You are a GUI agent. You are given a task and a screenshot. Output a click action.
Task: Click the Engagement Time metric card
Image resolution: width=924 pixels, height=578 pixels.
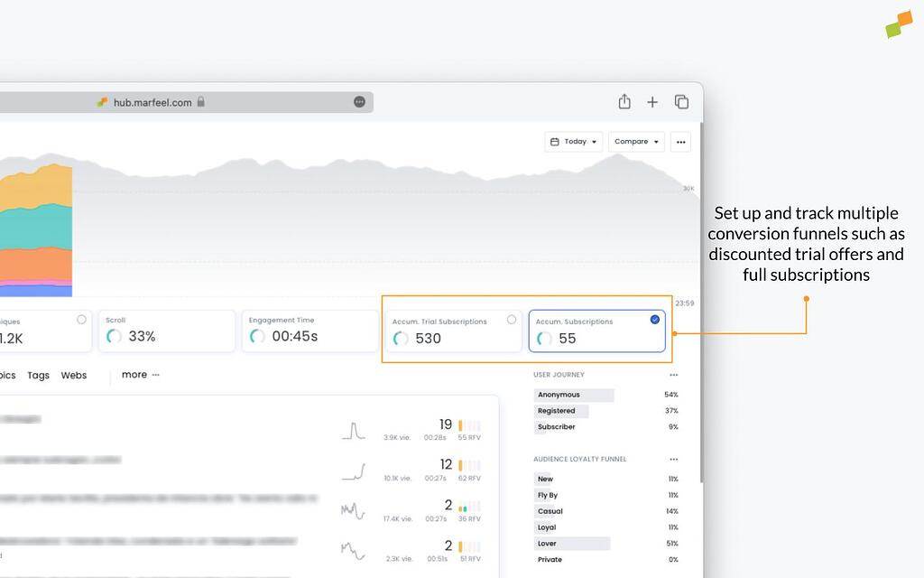(x=310, y=331)
